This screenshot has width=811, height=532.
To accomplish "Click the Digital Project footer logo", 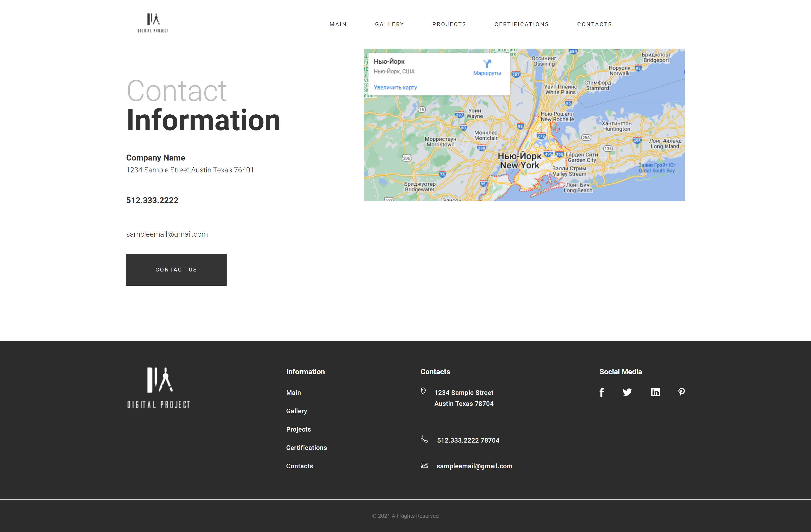I will [158, 388].
